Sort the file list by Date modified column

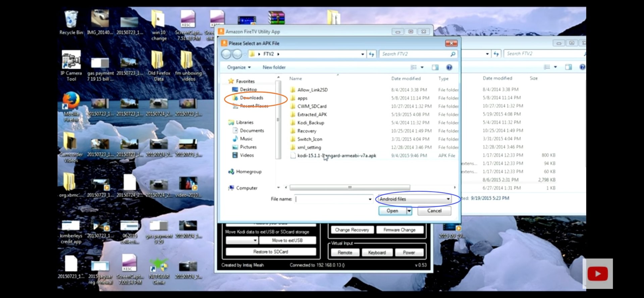tap(406, 79)
